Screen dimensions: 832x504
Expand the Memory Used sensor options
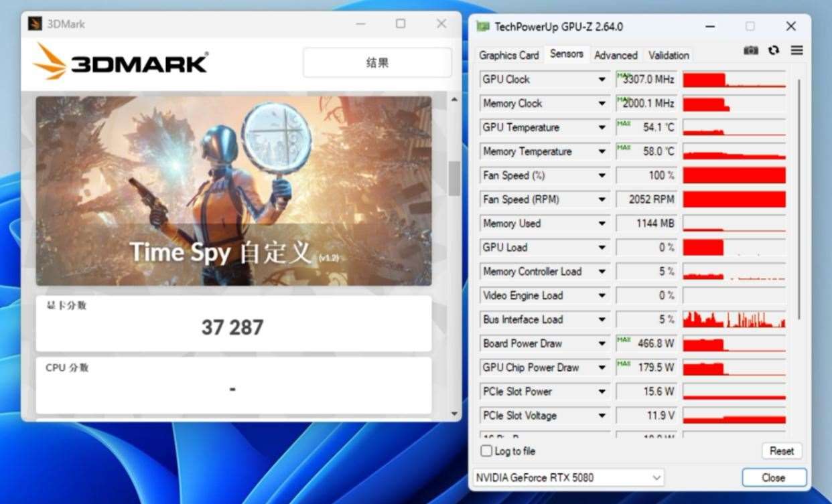pyautogui.click(x=602, y=223)
